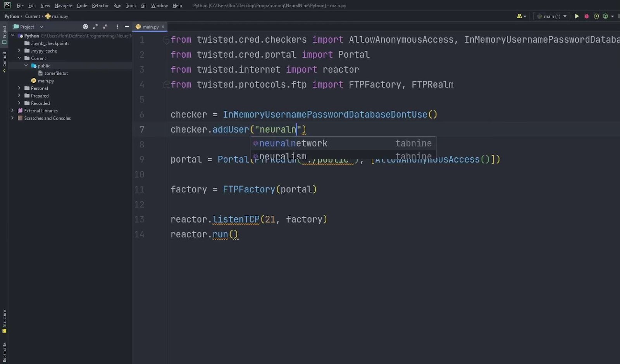Hide the Project tool window
The width and height of the screenshot is (620, 364).
point(127,26)
